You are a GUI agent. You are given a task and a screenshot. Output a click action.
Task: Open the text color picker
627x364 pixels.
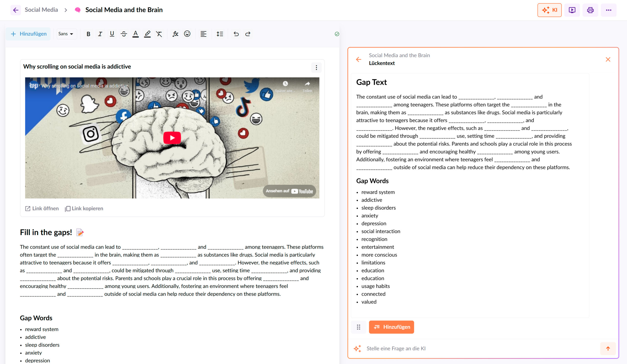pos(135,34)
